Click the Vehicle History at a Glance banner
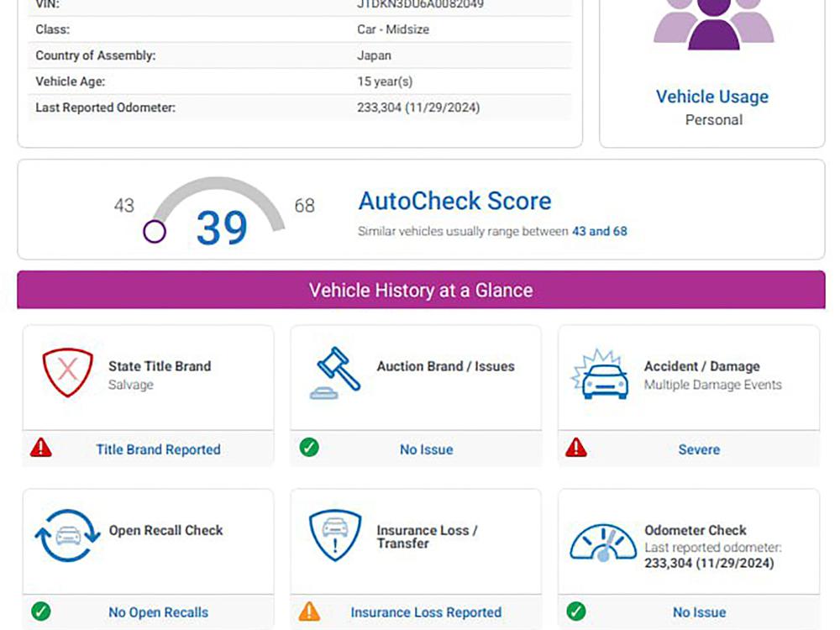The height and width of the screenshot is (630, 840). click(421, 290)
